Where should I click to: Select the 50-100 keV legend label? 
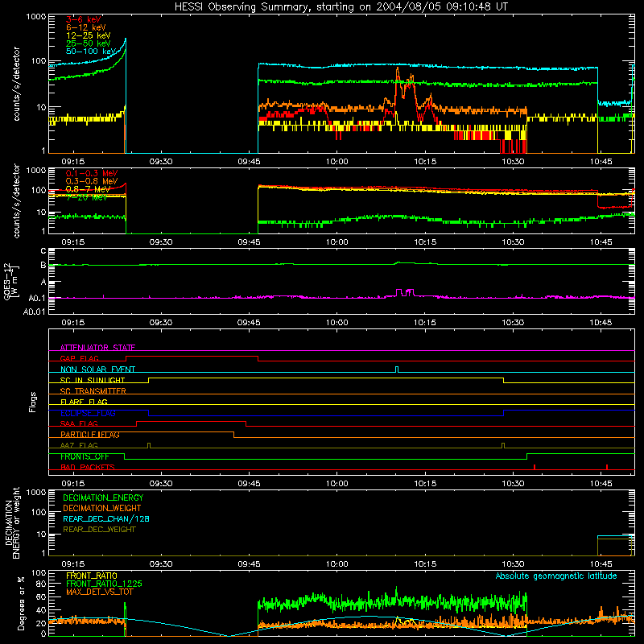91,52
